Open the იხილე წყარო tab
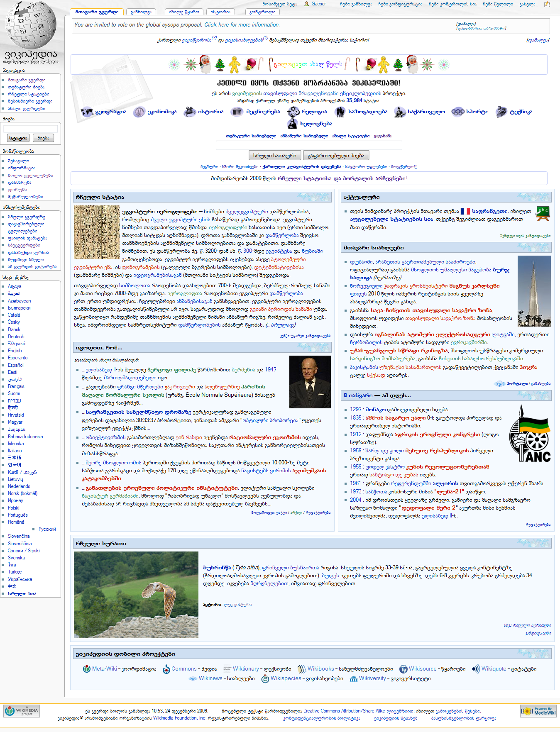 pos(184,12)
